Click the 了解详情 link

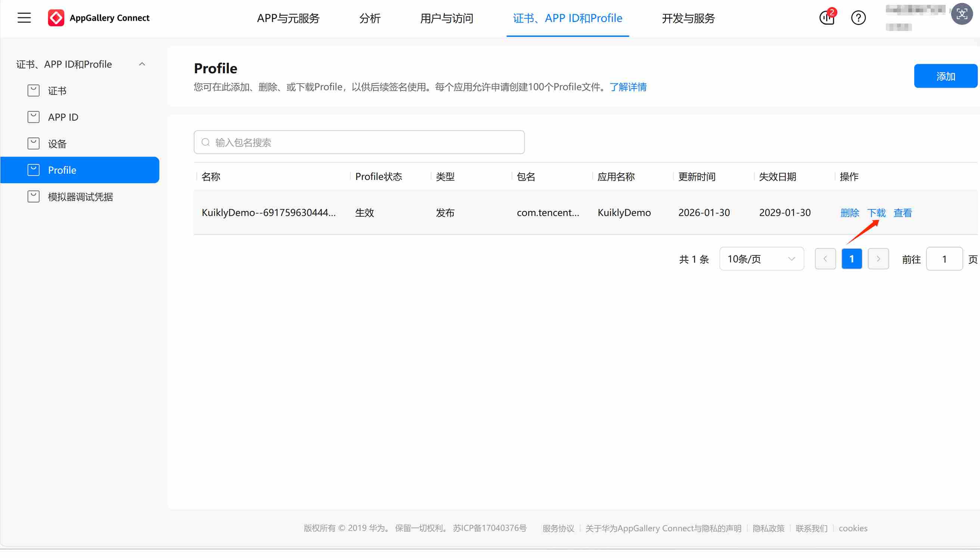pyautogui.click(x=627, y=87)
